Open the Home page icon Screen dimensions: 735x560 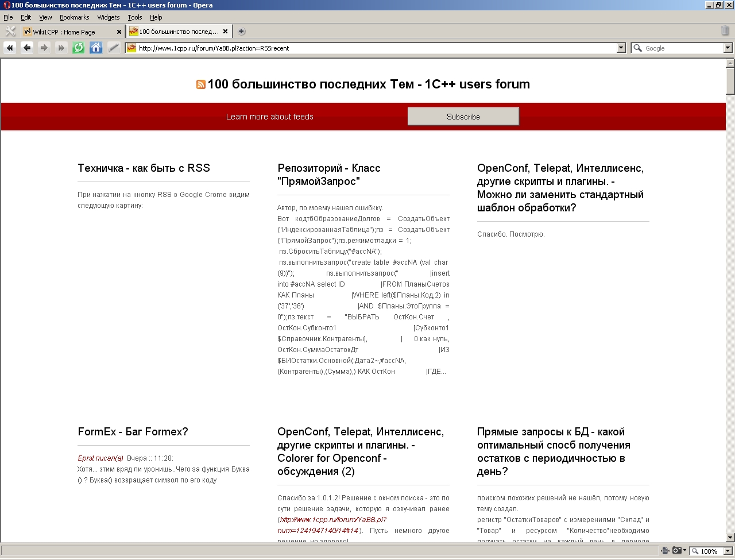(96, 48)
